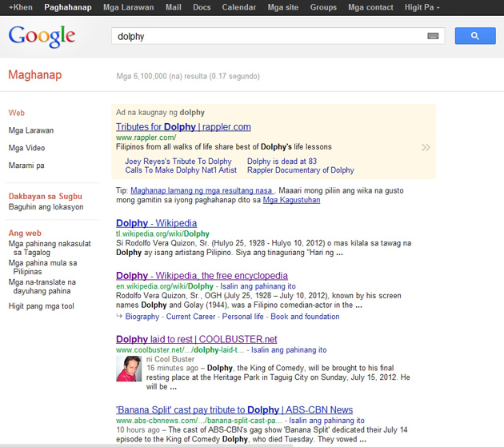Image resolution: width=504 pixels, height=447 pixels.
Task: Select Mga Larawan filter in left sidebar
Action: tap(31, 130)
